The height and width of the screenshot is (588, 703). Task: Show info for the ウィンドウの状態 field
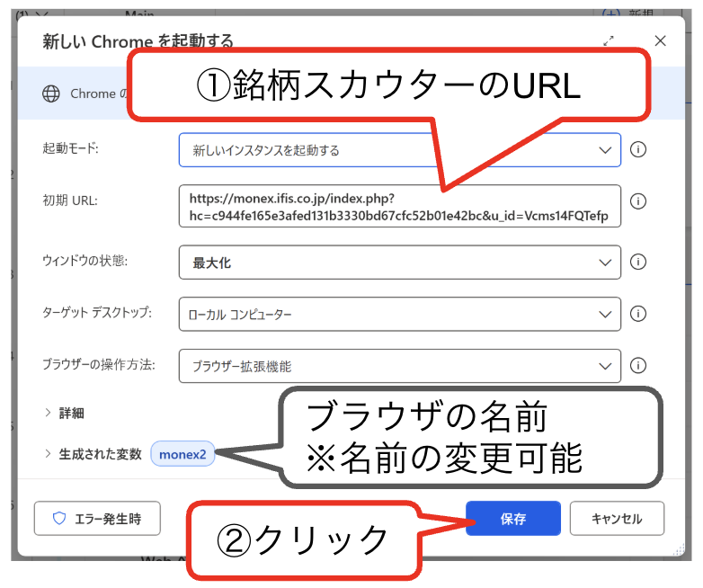[x=638, y=263]
